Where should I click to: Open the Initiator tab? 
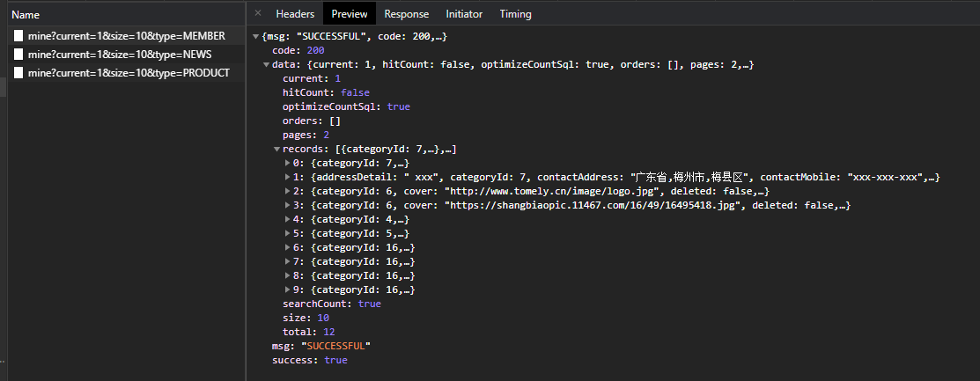click(464, 14)
